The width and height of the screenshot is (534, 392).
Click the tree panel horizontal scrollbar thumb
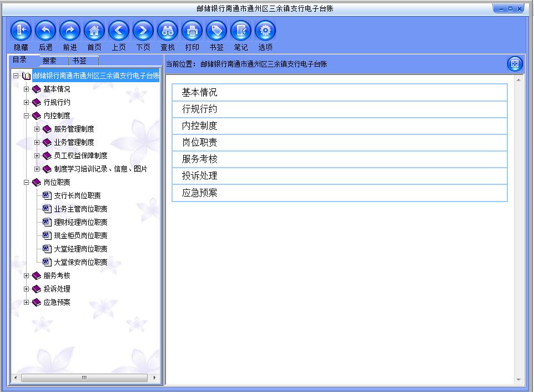click(x=84, y=378)
